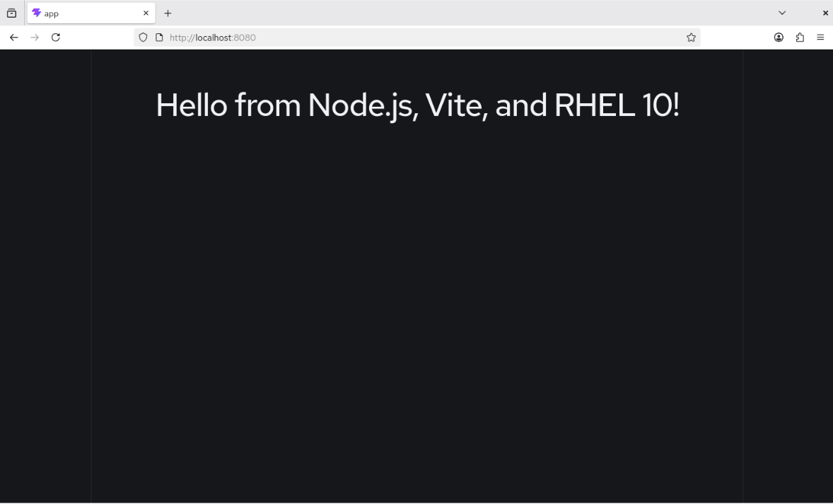Bookmark this page with the star
The width and height of the screenshot is (833, 504).
691,37
